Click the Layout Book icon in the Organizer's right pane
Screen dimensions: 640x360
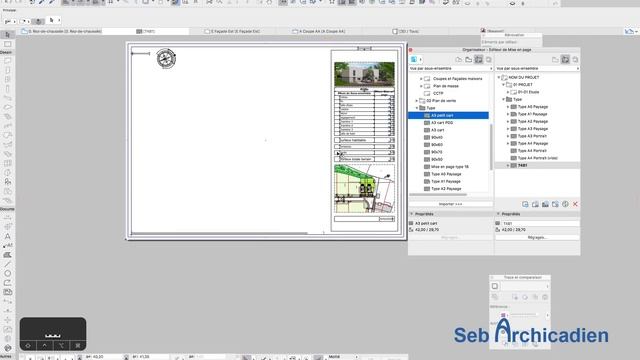(565, 60)
